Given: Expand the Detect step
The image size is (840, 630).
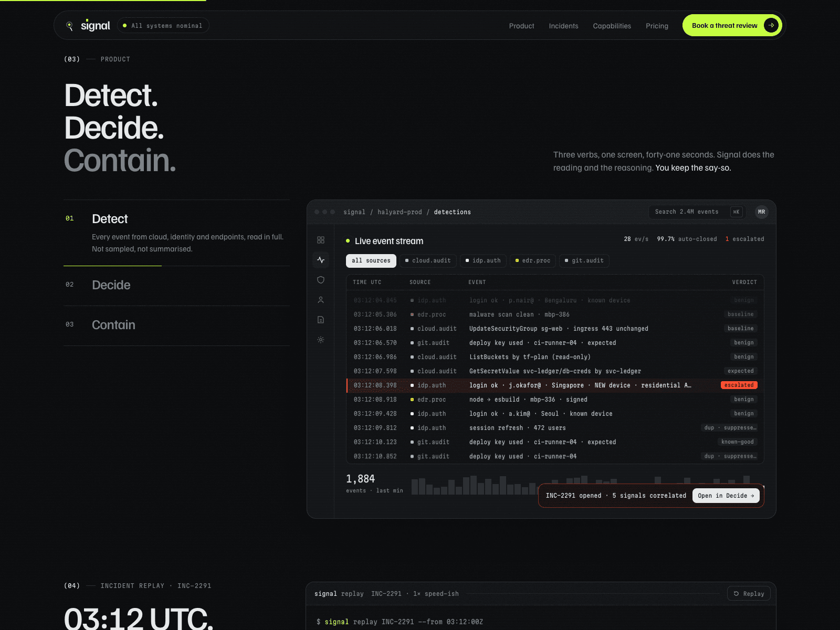Looking at the screenshot, I should (x=176, y=233).
